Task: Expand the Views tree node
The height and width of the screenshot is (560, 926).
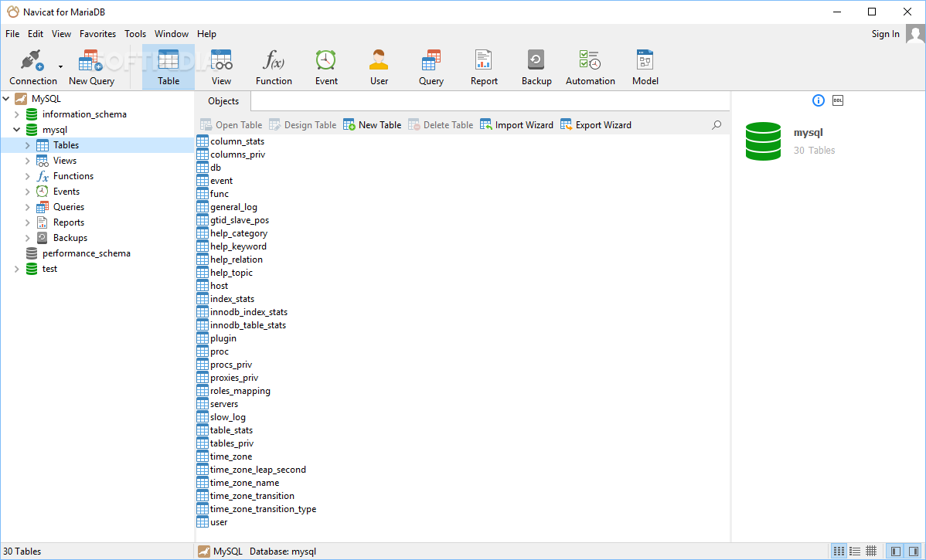Action: click(x=27, y=161)
